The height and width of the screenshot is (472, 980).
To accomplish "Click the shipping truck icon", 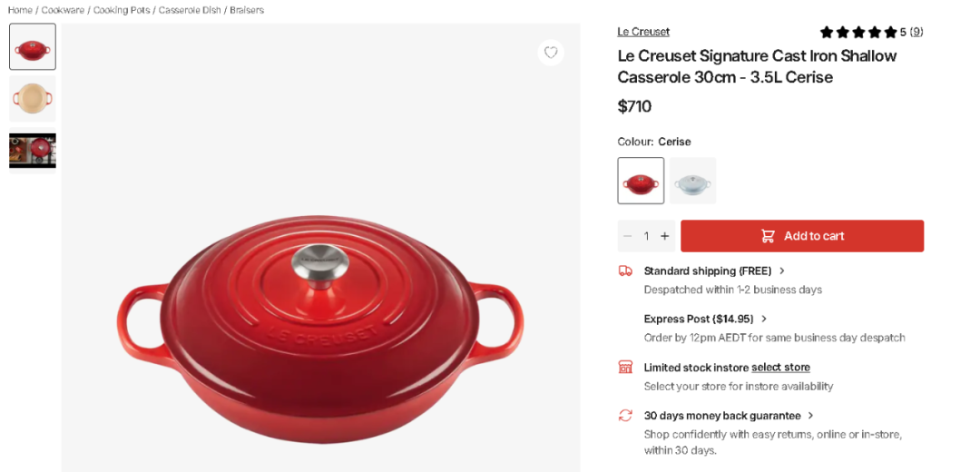I will pos(625,270).
